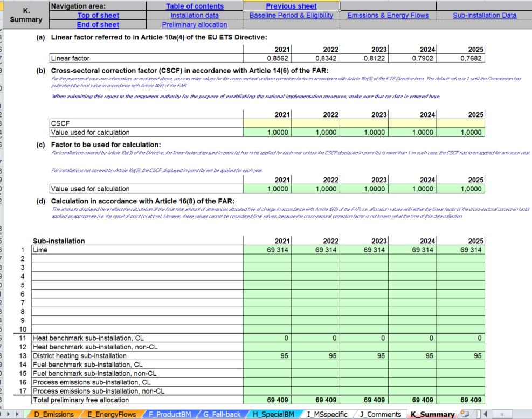Select the 'Lime' sub-installation cell
This screenshot has width=532, height=419.
pos(137,250)
